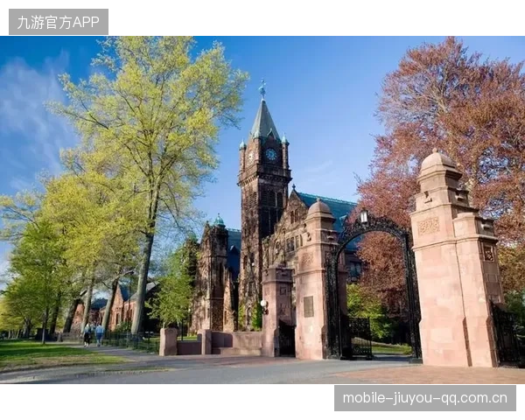This screenshot has width=525, height=420.
Task: Select the campus clock tower photo
Action: (262, 210)
